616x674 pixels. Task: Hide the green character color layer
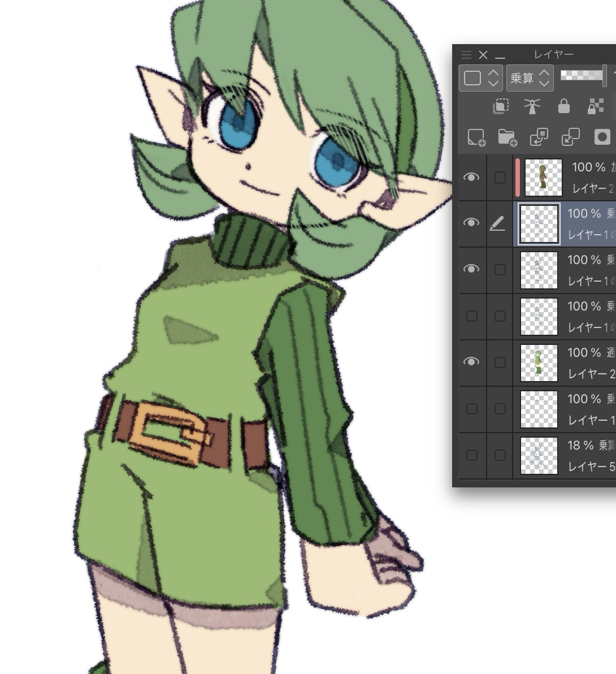pyautogui.click(x=471, y=362)
